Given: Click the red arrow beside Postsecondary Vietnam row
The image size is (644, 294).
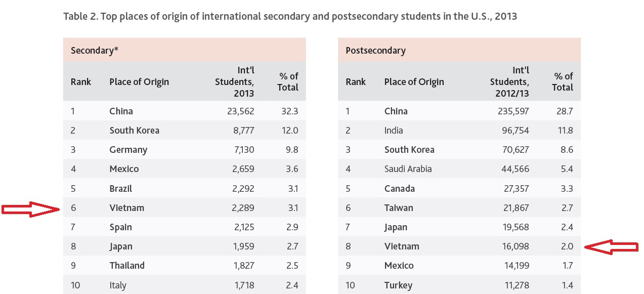Looking at the screenshot, I should click(x=611, y=247).
